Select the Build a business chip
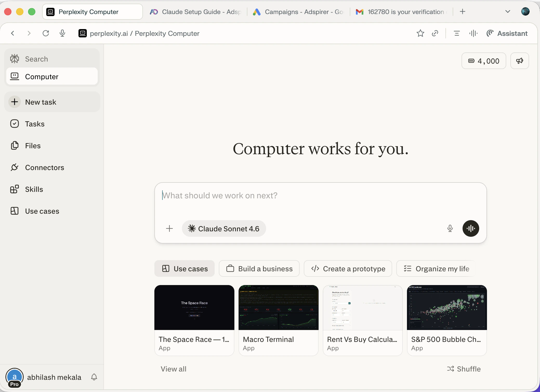This screenshot has height=392, width=540. tap(259, 269)
